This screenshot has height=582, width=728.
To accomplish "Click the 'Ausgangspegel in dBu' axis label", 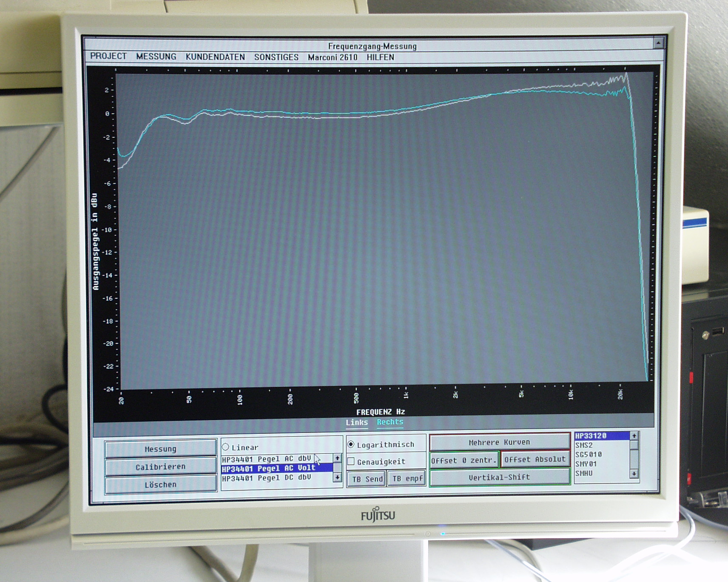I will pyautogui.click(x=95, y=242).
